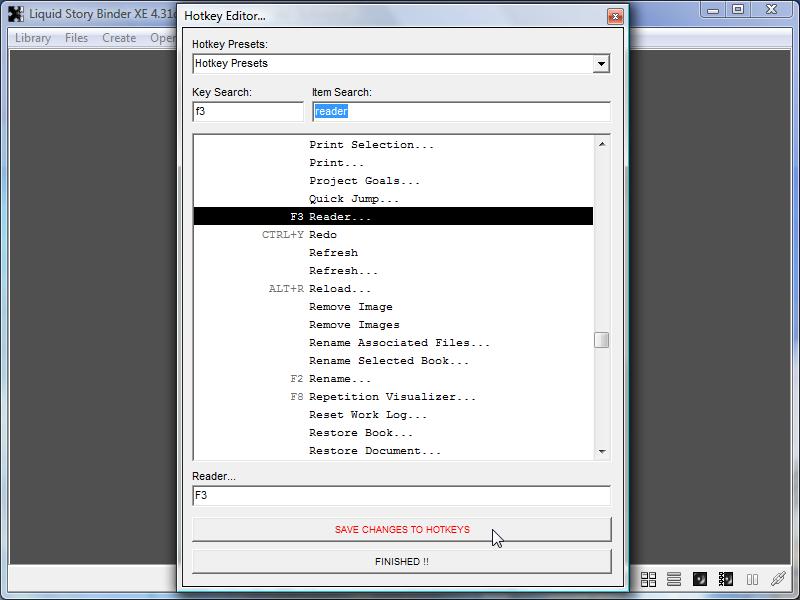The width and height of the screenshot is (800, 600).
Task: Click the FINISHED !! button
Action: point(401,561)
